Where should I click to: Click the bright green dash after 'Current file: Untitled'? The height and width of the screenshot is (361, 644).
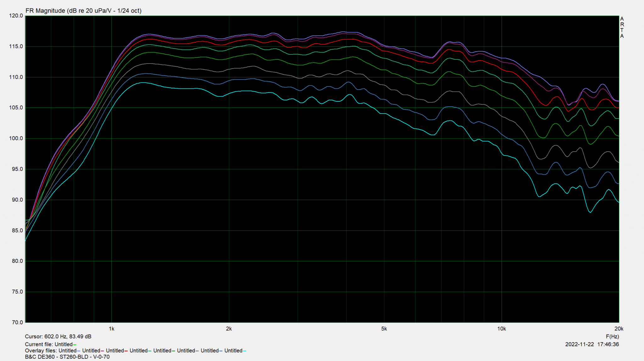(75, 345)
